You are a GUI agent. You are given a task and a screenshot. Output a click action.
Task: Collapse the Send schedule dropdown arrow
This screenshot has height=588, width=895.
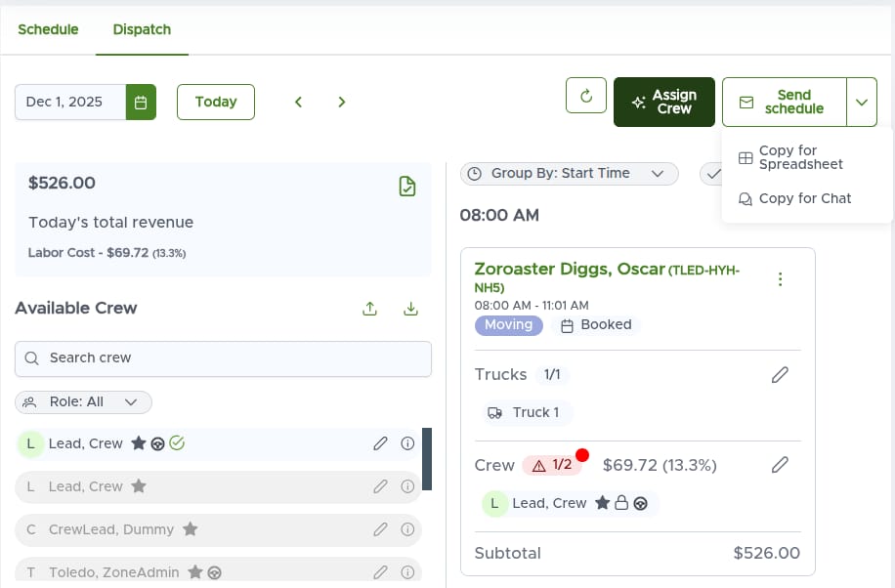click(x=862, y=102)
